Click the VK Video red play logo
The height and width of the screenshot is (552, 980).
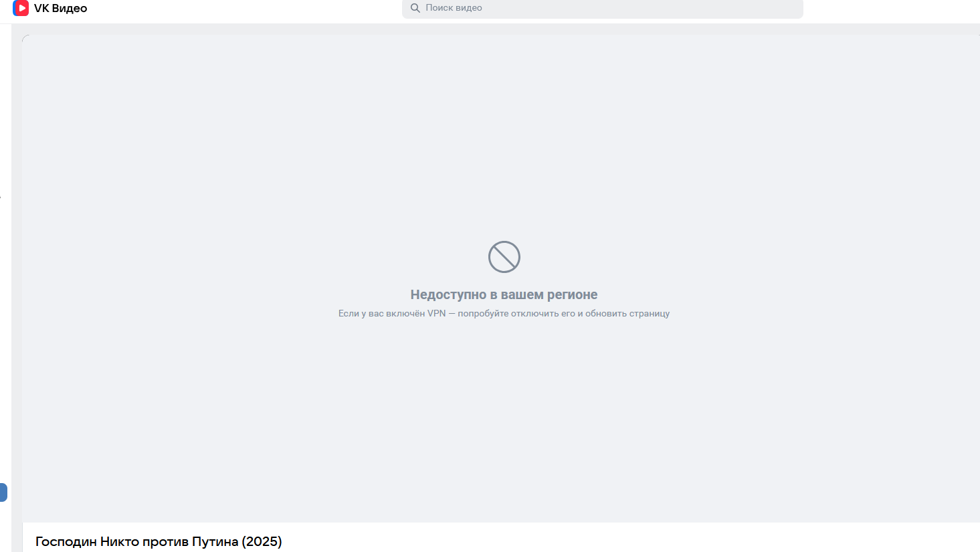point(21,8)
